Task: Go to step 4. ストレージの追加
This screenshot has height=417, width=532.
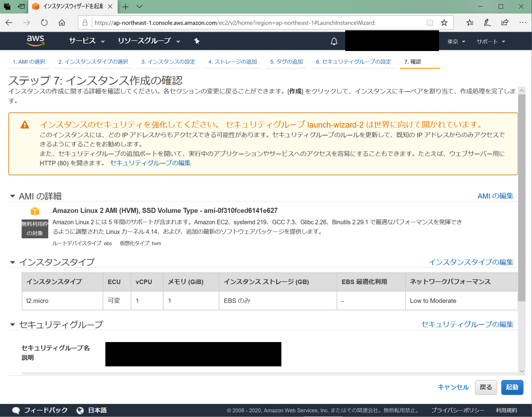Action: click(x=233, y=62)
